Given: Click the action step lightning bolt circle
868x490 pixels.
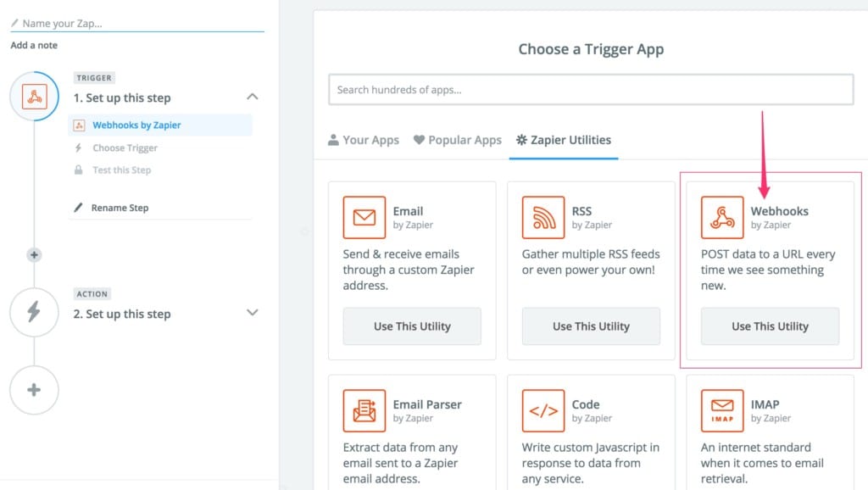Looking at the screenshot, I should pos(34,312).
